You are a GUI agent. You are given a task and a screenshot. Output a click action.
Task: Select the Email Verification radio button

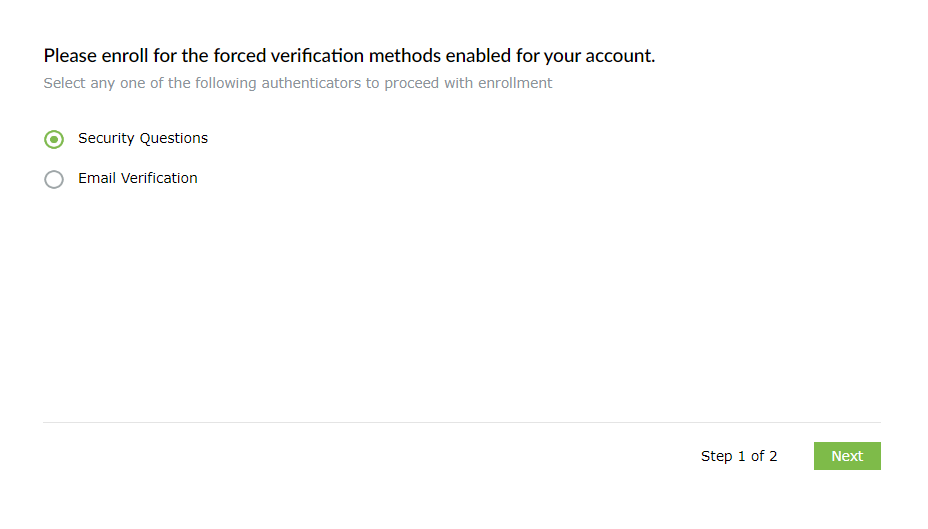point(54,179)
